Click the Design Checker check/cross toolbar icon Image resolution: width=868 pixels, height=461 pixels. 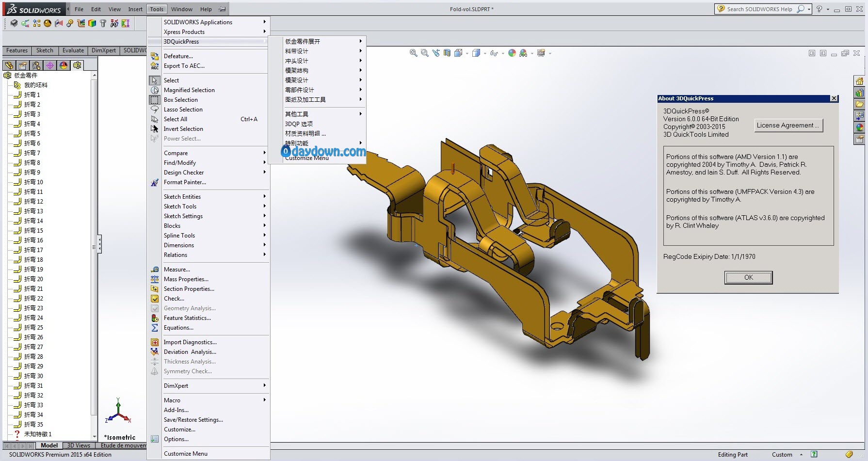pyautogui.click(x=25, y=23)
